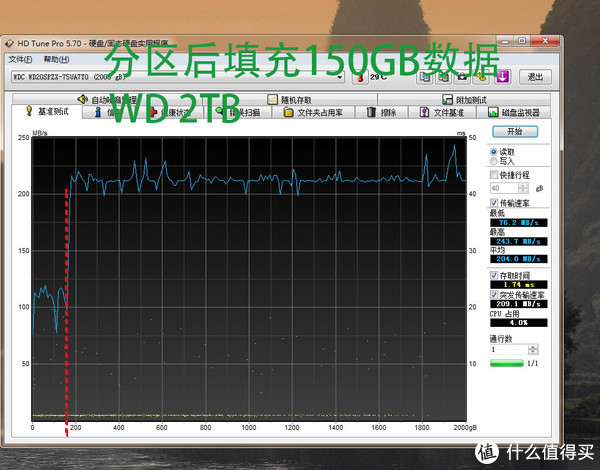The height and width of the screenshot is (470, 600).
Task: Open the 文件 menu
Action: pyautogui.click(x=20, y=59)
